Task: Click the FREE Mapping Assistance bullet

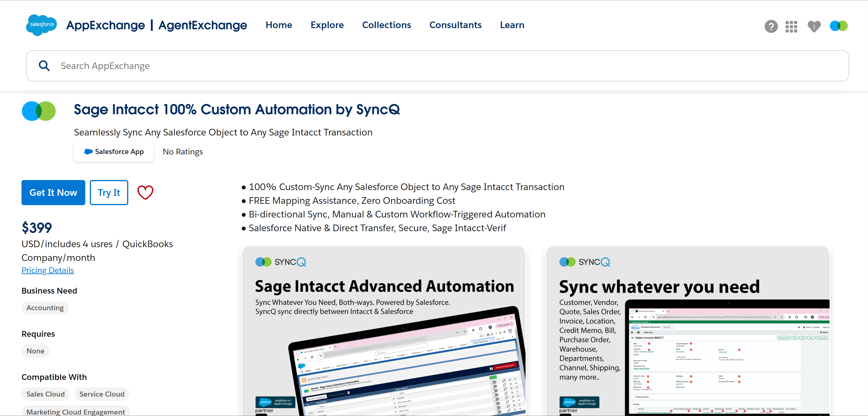Action: (348, 201)
